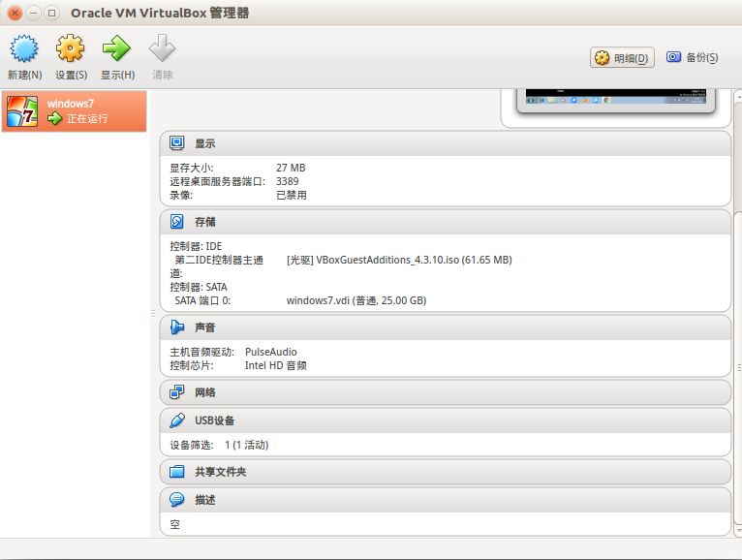This screenshot has width=742, height=560.
Task: Open the USB设备 section header
Action: click(446, 420)
